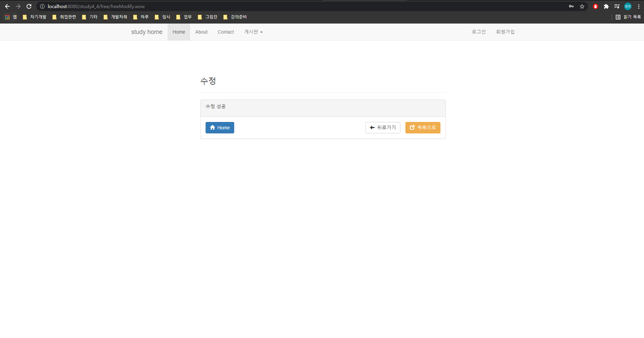Viewport: 644px width, 338px height.
Task: Click the 뒤로가기 back button
Action: 383,128
